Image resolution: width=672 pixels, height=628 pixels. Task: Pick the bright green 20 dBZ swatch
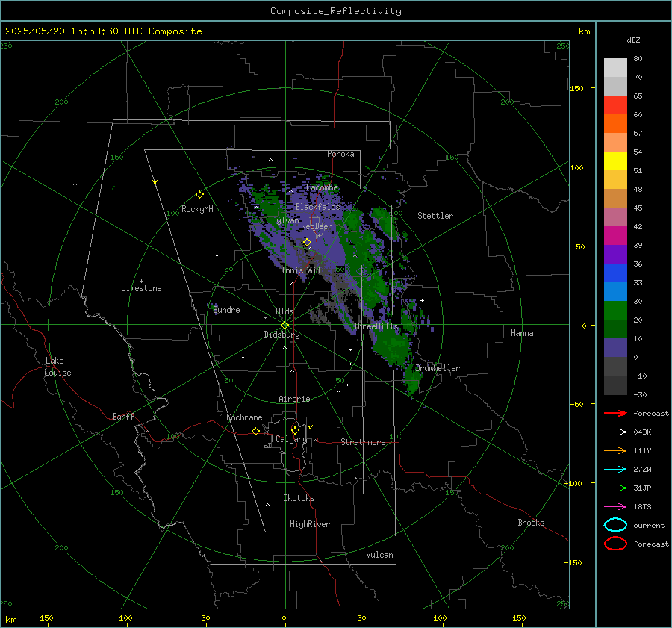(x=615, y=310)
